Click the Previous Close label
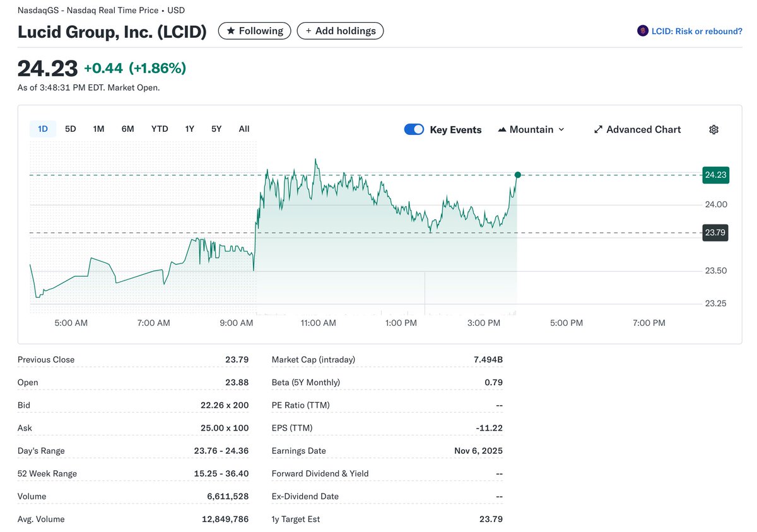Screen dimensions: 757x532 (x=46, y=360)
